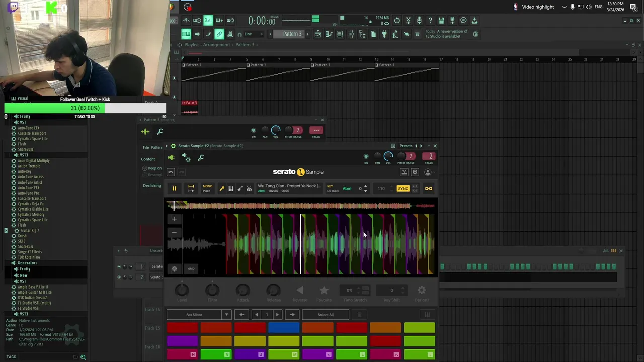Click the snowflake icon below the waveform
The width and height of the screenshot is (644, 362).
174,268
